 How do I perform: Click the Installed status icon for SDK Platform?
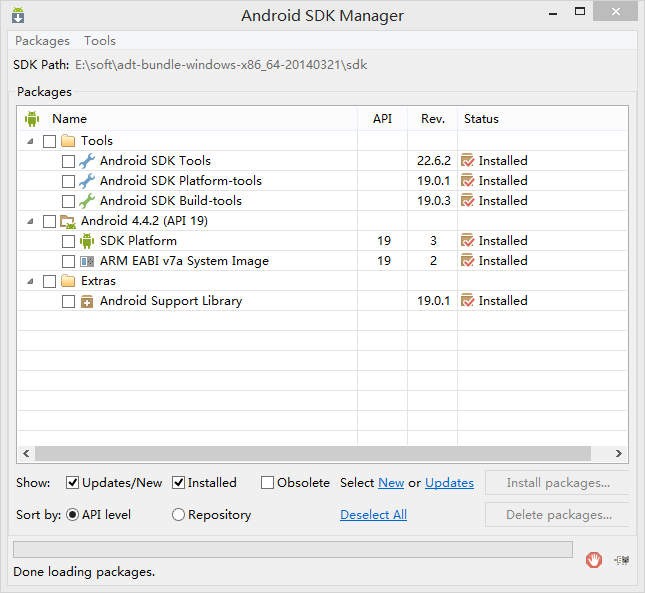click(x=468, y=241)
